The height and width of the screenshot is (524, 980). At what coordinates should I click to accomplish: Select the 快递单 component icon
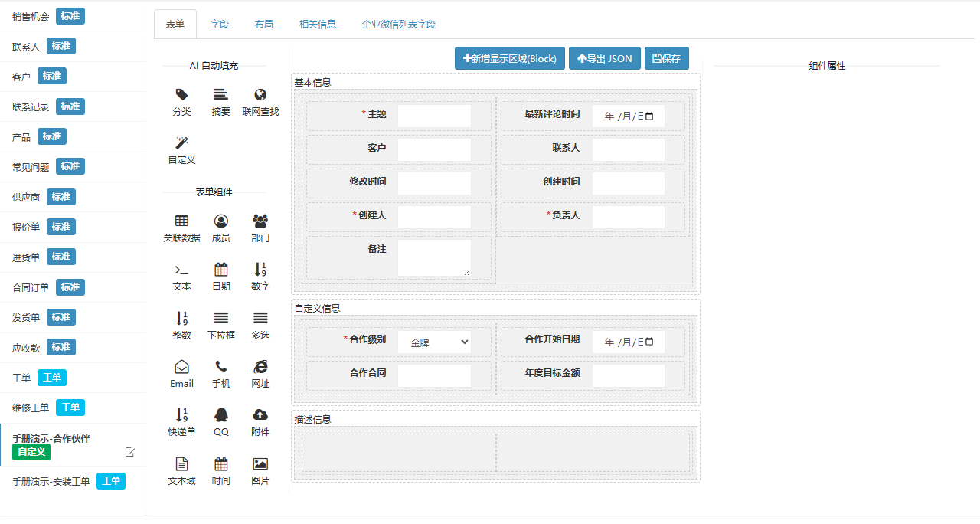(181, 414)
